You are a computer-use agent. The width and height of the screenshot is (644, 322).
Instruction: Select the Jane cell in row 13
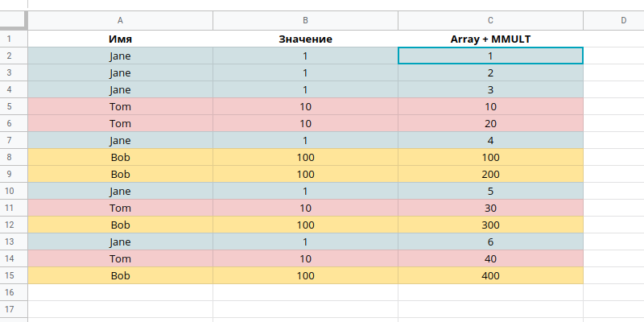(x=120, y=242)
